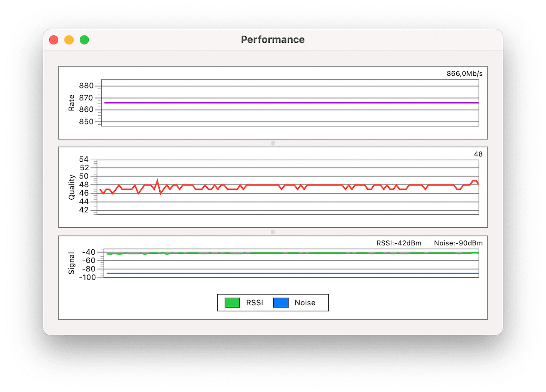The height and width of the screenshot is (392, 546).
Task: Click the Quality value readout 48
Action: 478,154
